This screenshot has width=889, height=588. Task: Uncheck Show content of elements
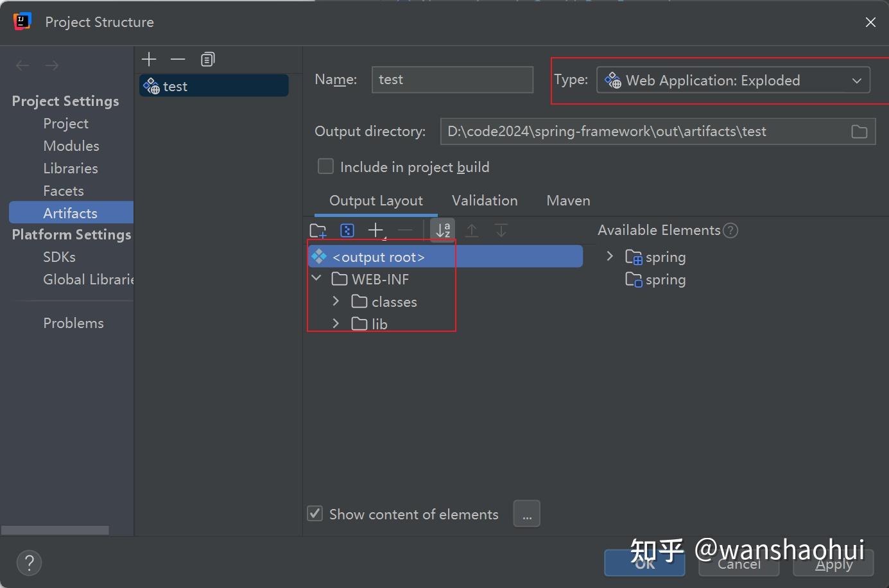pyautogui.click(x=315, y=514)
